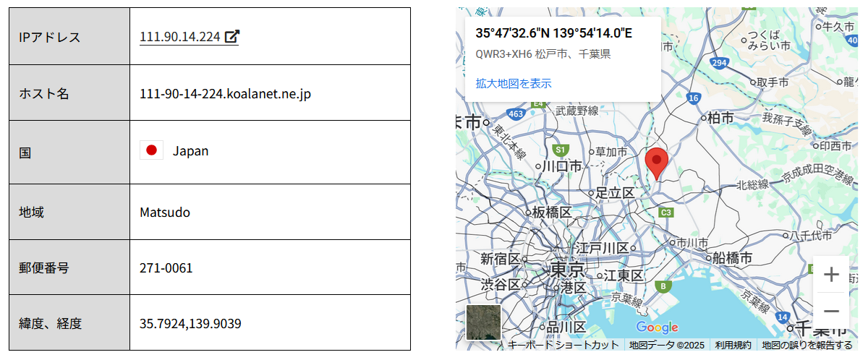The height and width of the screenshot is (360, 868).
Task: Click the external link icon beside the IP address
Action: [231, 37]
